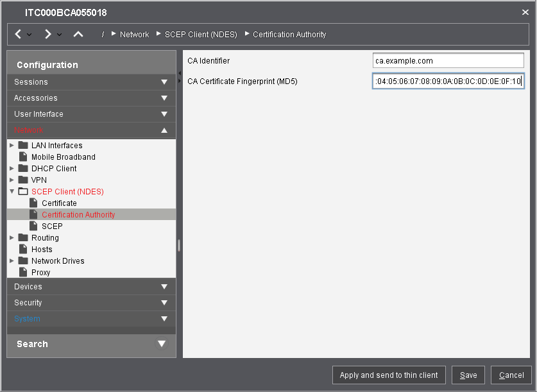Click the LAN Interfaces folder icon

tap(23, 146)
